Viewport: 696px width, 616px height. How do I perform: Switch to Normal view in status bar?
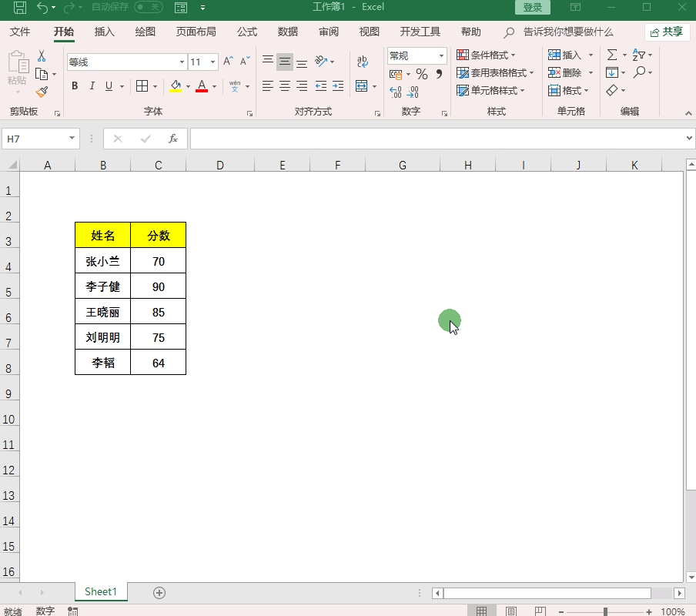[x=482, y=611]
